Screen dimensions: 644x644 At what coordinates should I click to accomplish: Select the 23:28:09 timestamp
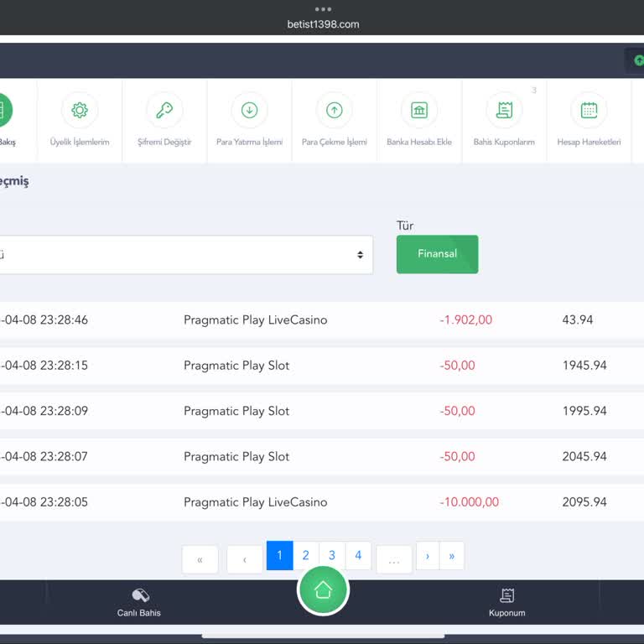click(44, 411)
